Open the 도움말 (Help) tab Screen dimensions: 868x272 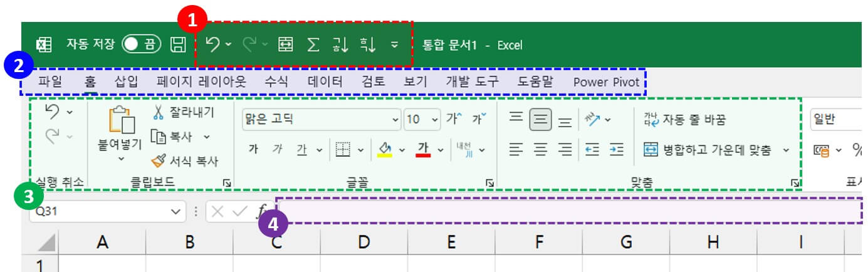(x=536, y=81)
